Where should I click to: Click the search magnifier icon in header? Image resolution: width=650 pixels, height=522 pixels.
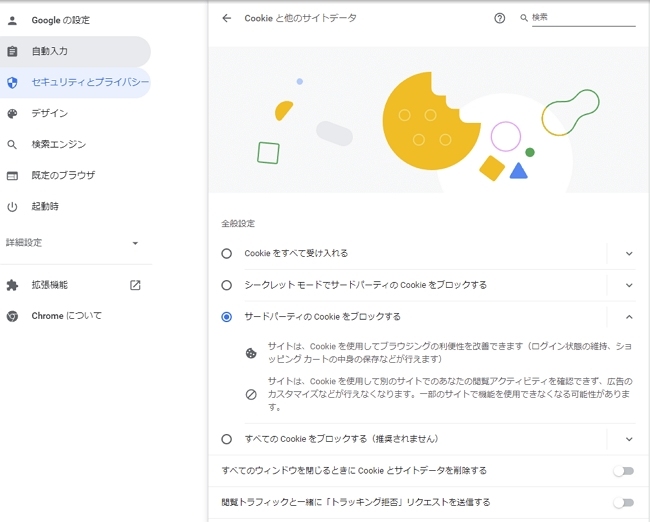[x=524, y=18]
